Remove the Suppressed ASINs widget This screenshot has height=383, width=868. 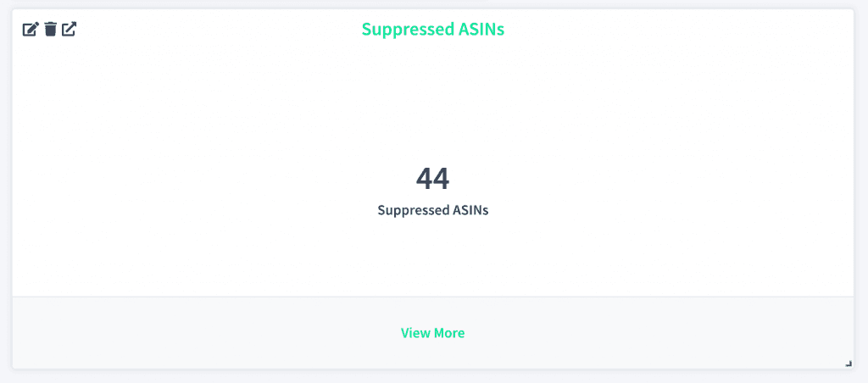(51, 30)
